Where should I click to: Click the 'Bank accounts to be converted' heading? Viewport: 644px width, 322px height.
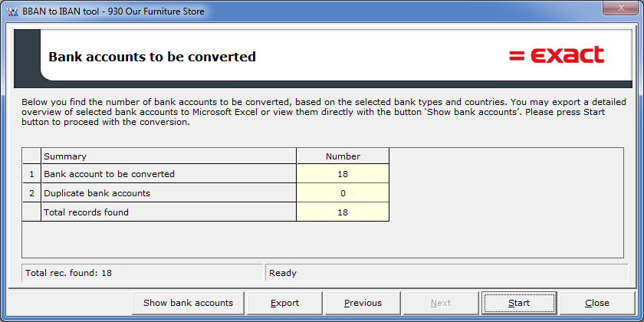point(152,56)
